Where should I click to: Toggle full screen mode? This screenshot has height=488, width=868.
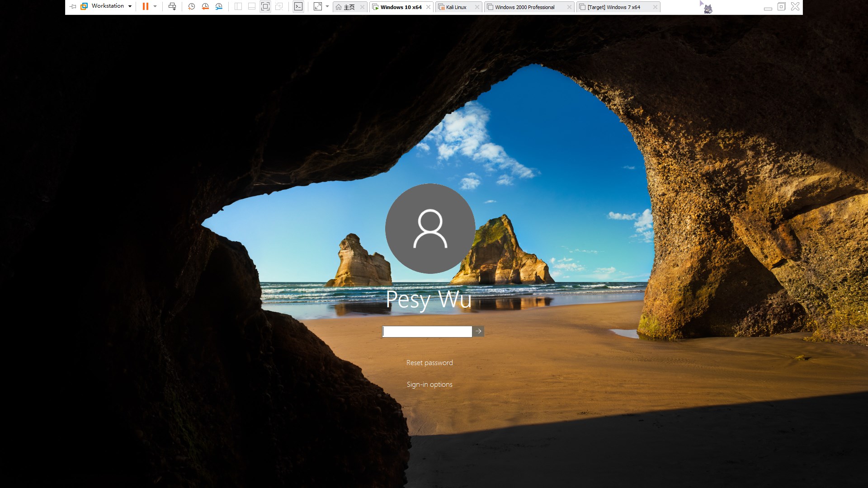coord(265,7)
